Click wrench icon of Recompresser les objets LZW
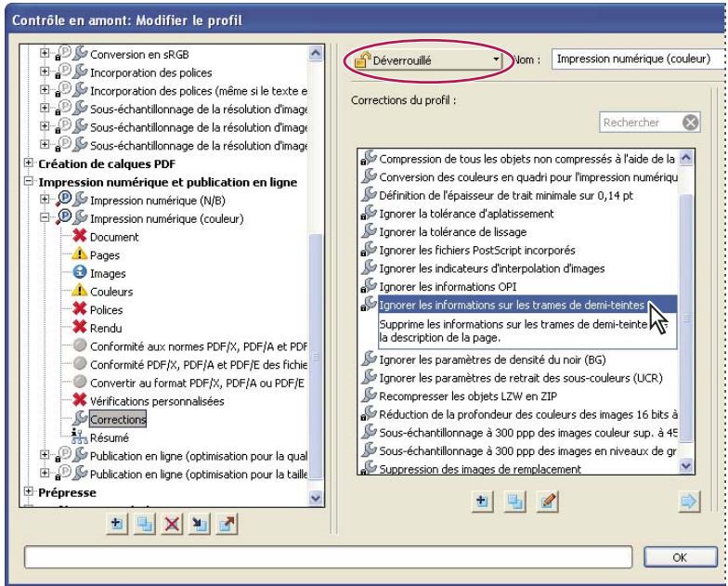The image size is (728, 586). click(370, 396)
